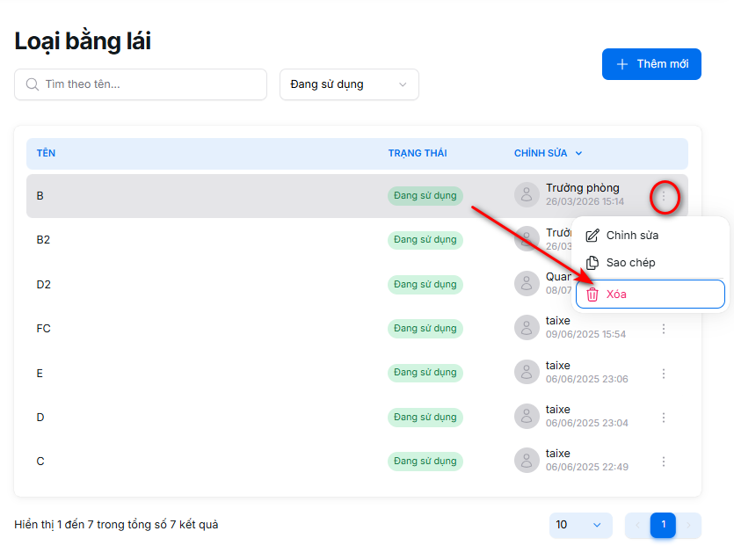Click the TÊN column header
734x560 pixels.
46,154
